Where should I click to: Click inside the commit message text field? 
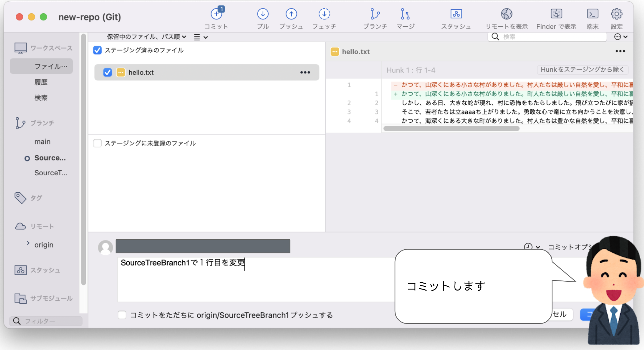pyautogui.click(x=252, y=277)
